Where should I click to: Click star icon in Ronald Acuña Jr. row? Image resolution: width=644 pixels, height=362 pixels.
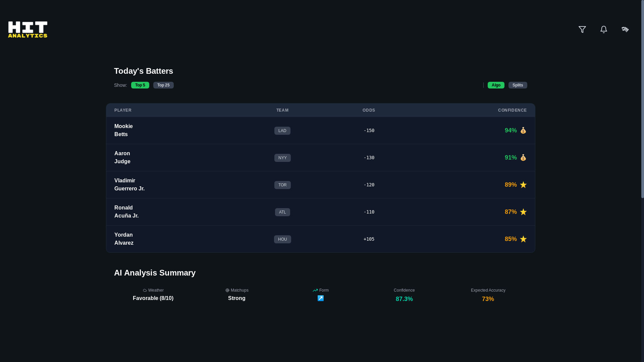[x=523, y=212]
